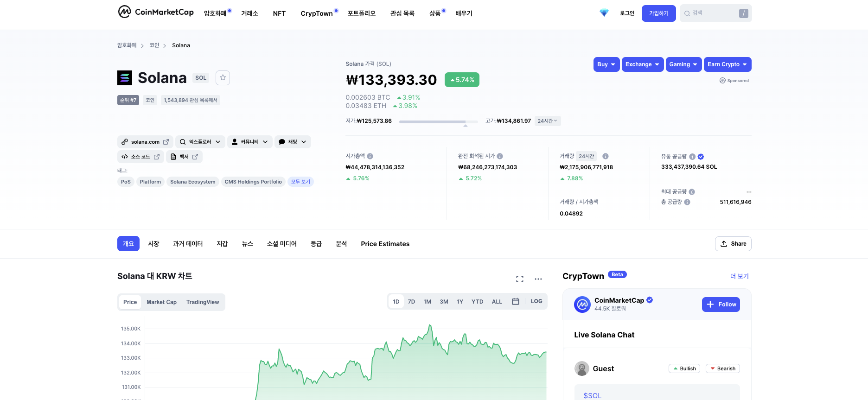Open the solana.com website link
Viewport: 868px width, 400px height.
pos(145,142)
